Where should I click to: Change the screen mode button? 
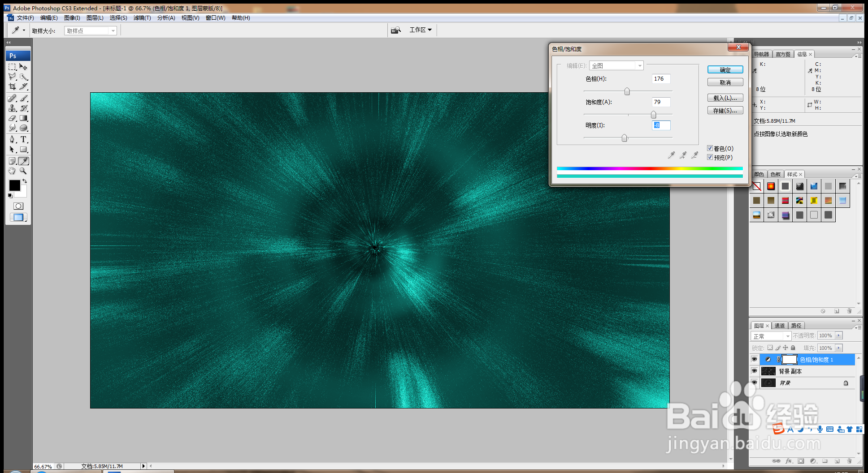[x=18, y=217]
